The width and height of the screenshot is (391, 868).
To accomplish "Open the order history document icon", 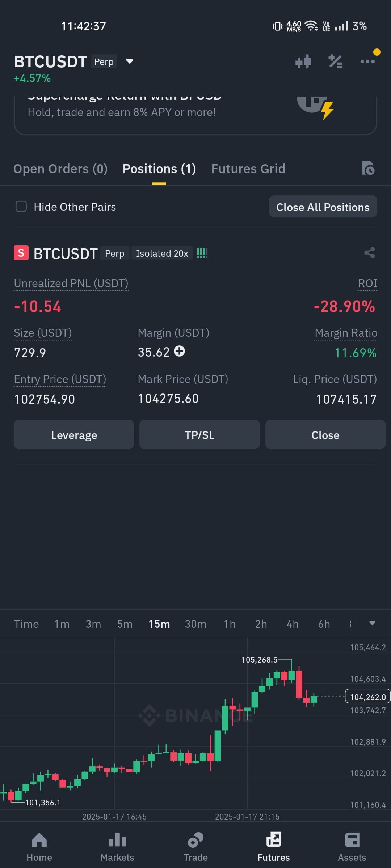I will [368, 168].
